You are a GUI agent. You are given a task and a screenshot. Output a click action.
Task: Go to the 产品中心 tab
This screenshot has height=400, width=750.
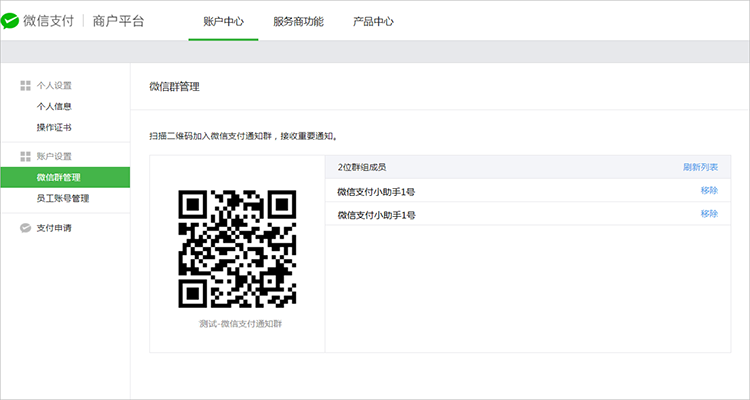point(373,22)
